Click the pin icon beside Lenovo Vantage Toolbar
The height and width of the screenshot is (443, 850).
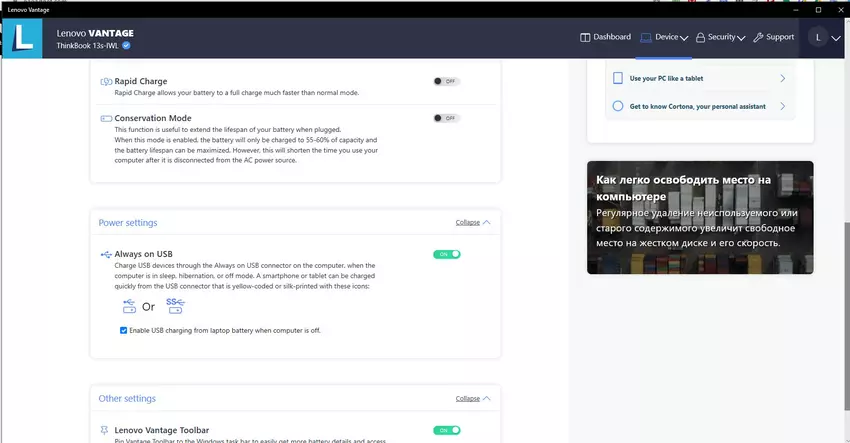pos(106,429)
